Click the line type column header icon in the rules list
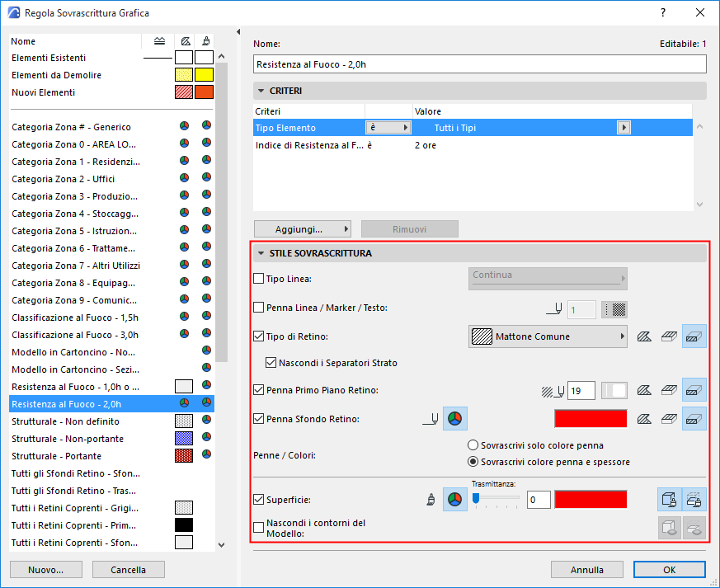720x588 pixels. point(159,41)
